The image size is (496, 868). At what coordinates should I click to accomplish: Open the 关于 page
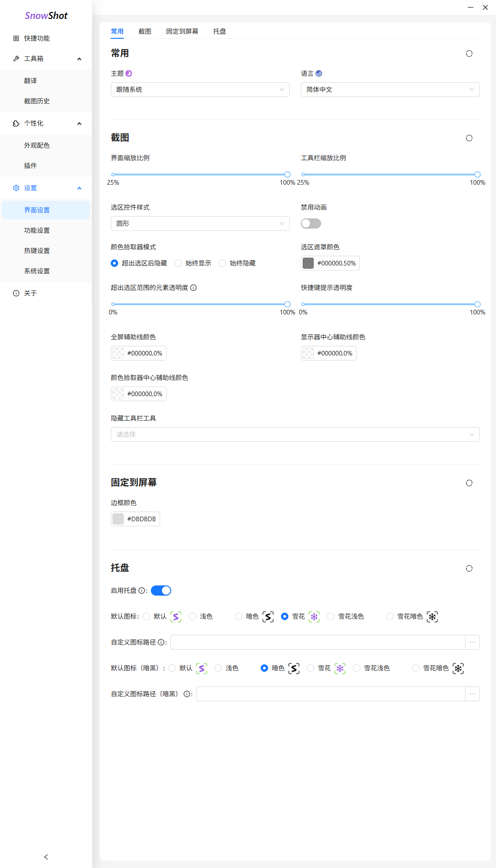pos(30,293)
